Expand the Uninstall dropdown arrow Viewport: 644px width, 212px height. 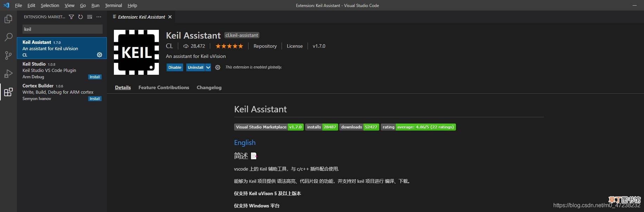coord(208,67)
